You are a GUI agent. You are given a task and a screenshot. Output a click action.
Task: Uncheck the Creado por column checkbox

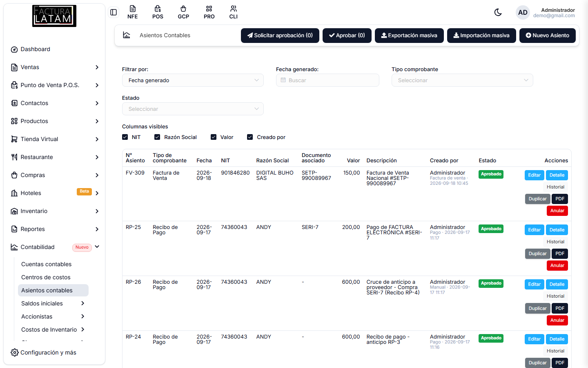click(x=250, y=137)
